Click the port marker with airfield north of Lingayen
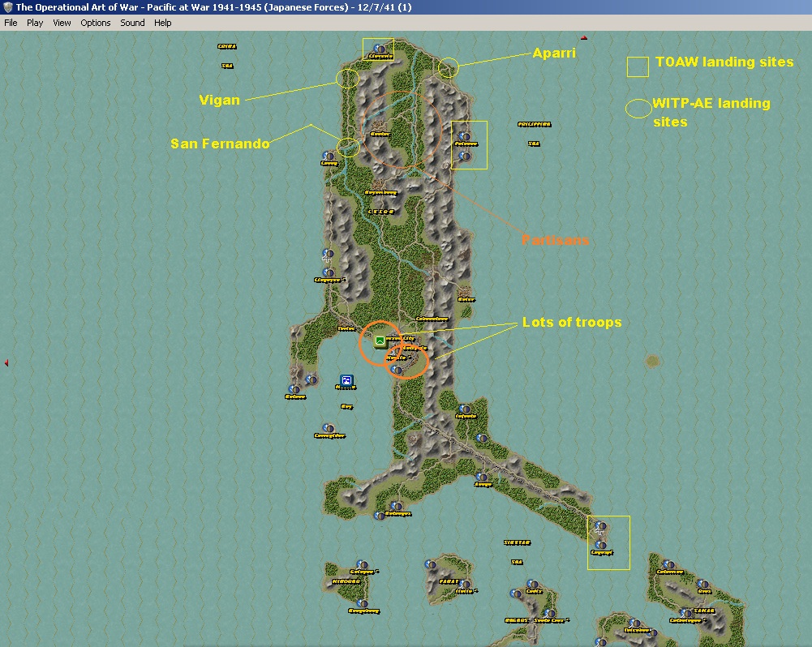 pyautogui.click(x=328, y=254)
